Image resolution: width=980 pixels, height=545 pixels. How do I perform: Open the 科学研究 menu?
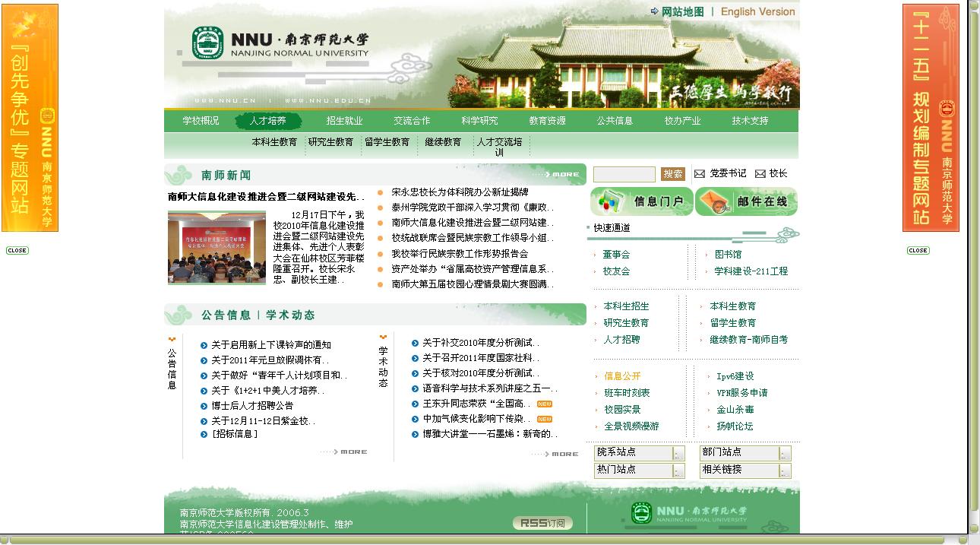click(479, 121)
